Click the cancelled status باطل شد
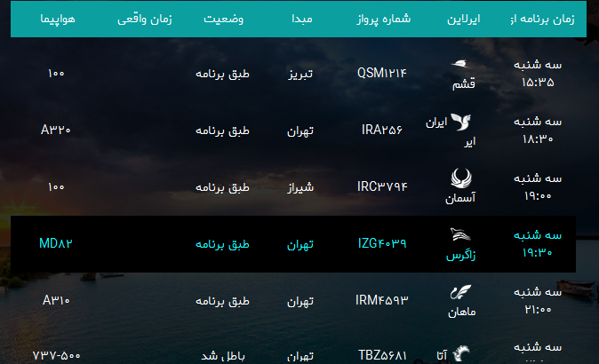 click(223, 356)
